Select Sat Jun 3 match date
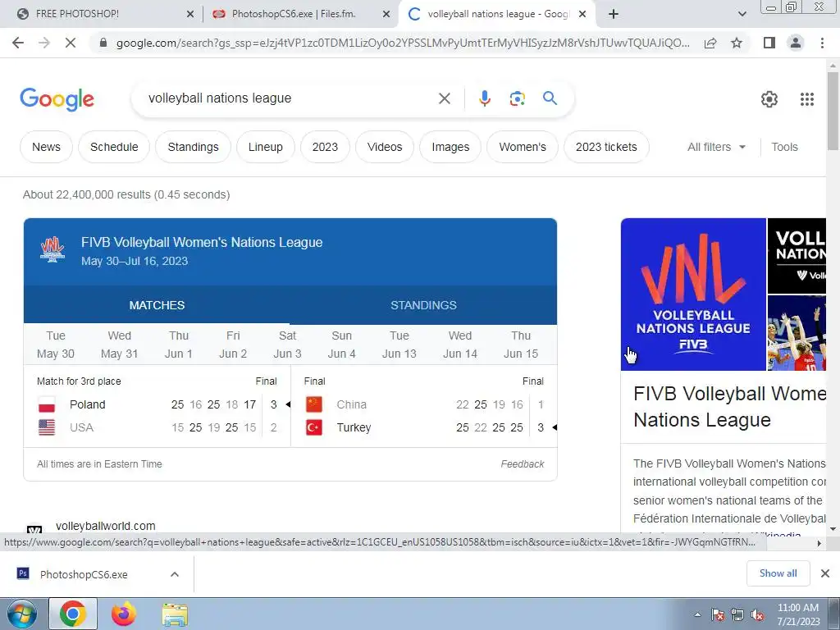This screenshot has height=630, width=840. [287, 345]
